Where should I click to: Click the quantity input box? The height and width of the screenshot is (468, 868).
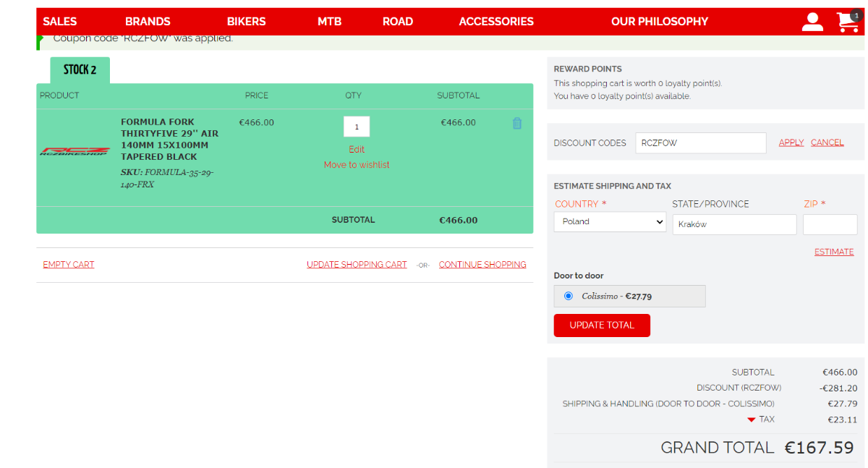click(357, 127)
